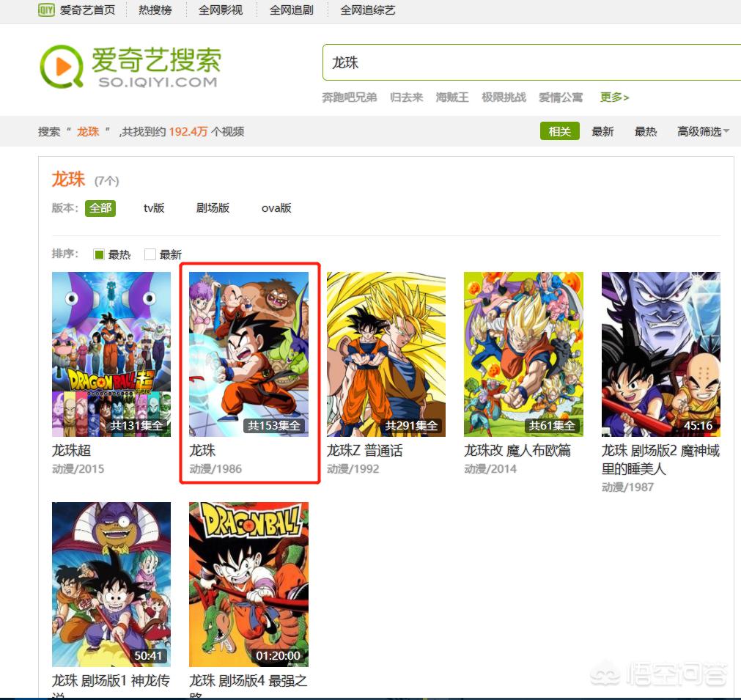
Task: Click the 动漫/1987 label
Action: 627,487
